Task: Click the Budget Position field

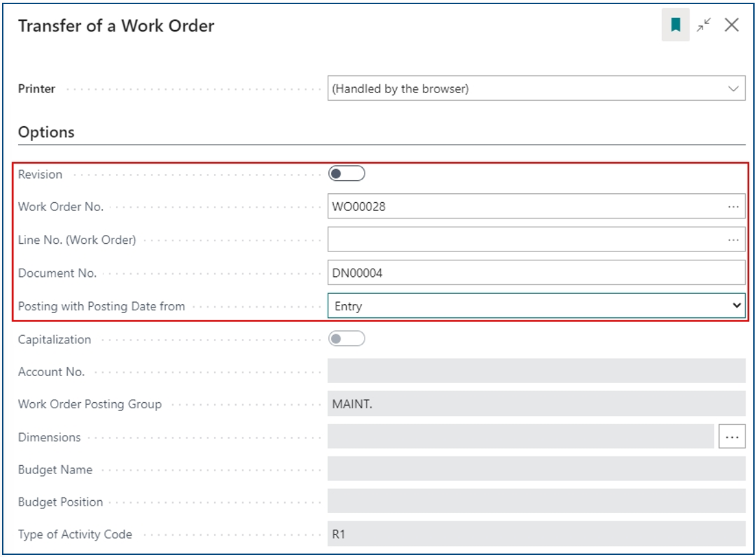Action: pos(536,502)
